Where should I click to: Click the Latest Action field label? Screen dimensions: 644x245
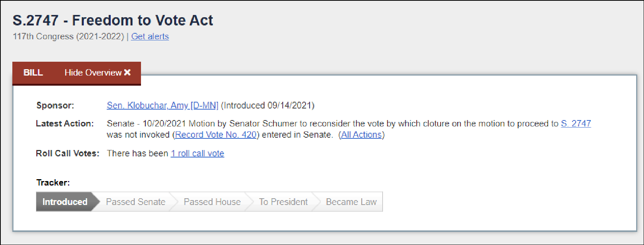click(x=65, y=123)
